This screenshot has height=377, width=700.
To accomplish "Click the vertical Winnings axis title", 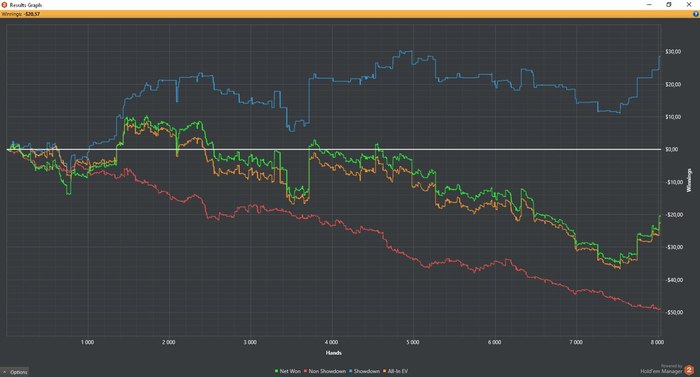I will tap(689, 180).
